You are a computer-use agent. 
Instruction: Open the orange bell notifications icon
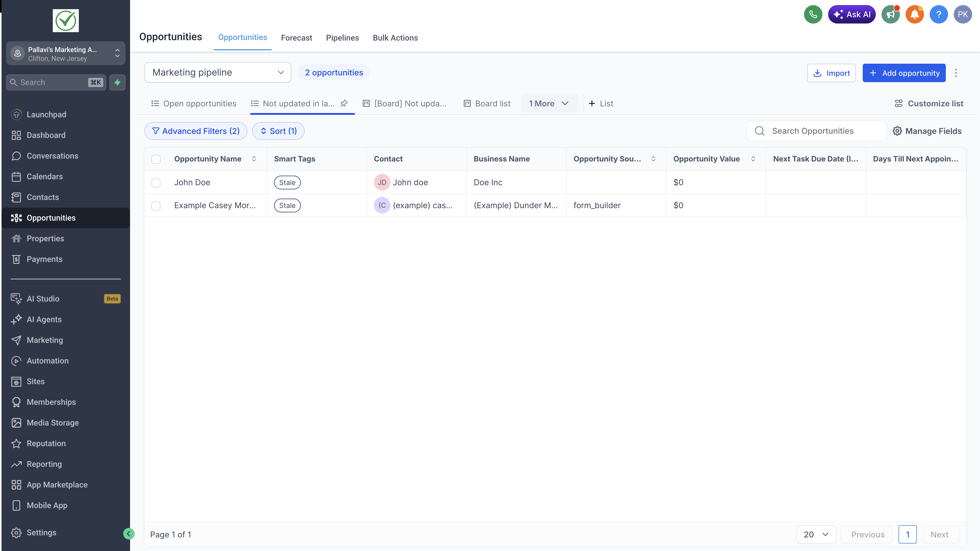tap(915, 15)
